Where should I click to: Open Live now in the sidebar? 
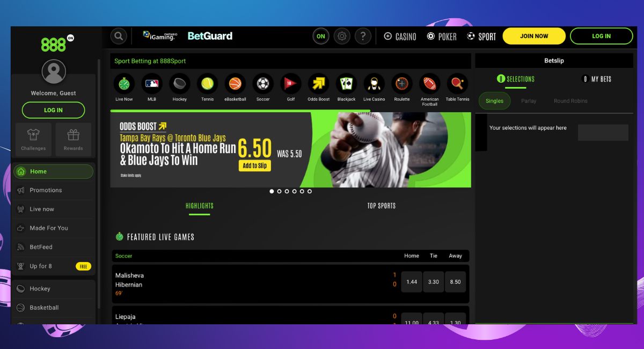tap(53, 209)
